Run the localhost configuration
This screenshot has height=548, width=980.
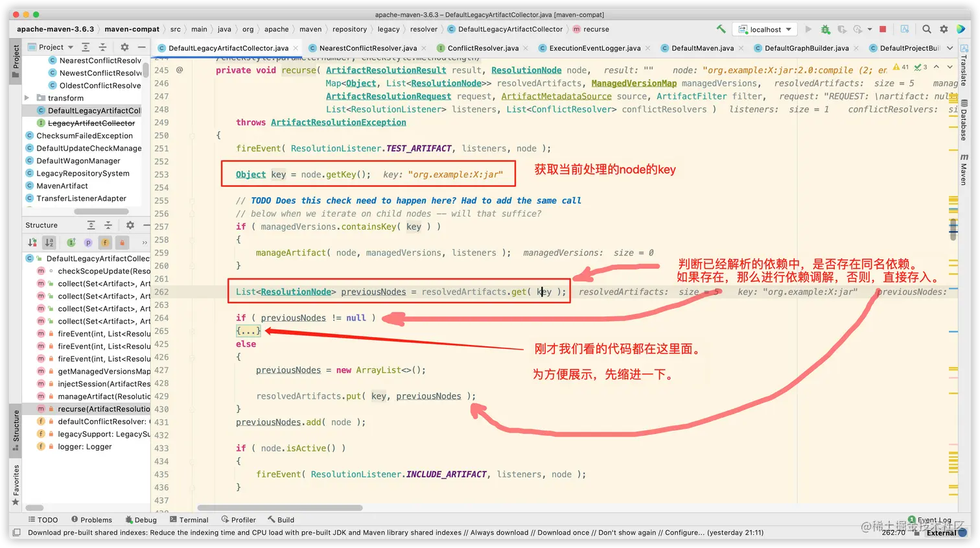point(808,29)
